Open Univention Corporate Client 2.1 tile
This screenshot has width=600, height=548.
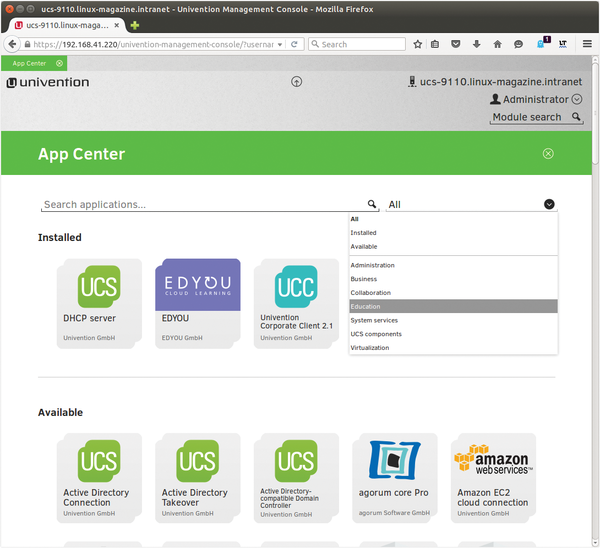tap(296, 303)
